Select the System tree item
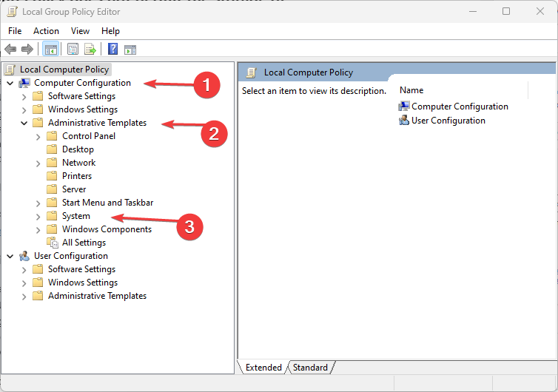The width and height of the screenshot is (558, 392). point(76,216)
